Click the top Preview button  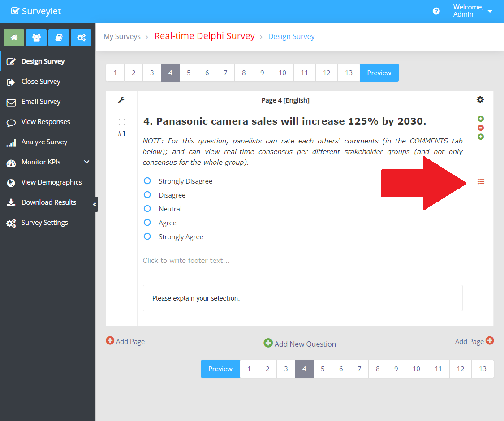point(379,73)
